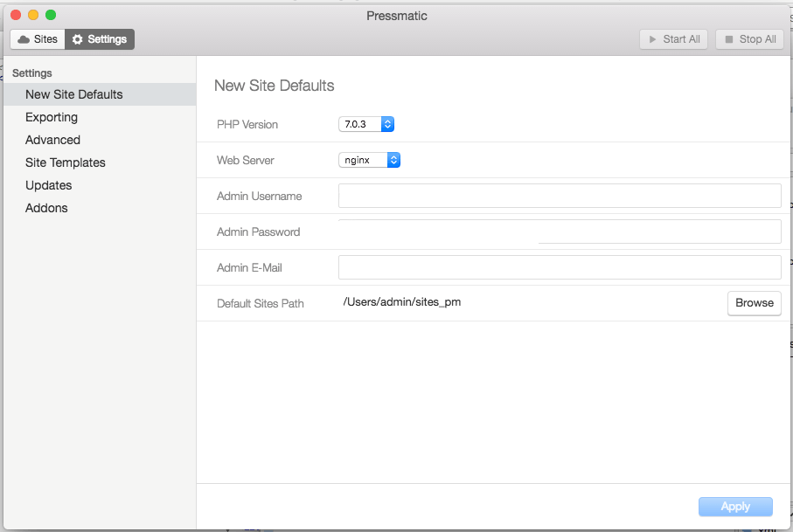Focus the Admin Username field
This screenshot has height=532, width=793.
(560, 196)
